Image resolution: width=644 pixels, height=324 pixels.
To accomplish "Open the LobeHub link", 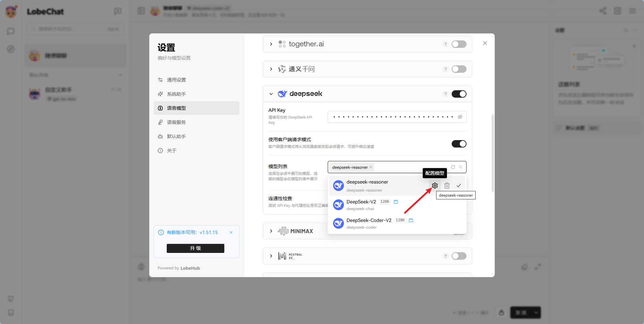I will click(190, 268).
